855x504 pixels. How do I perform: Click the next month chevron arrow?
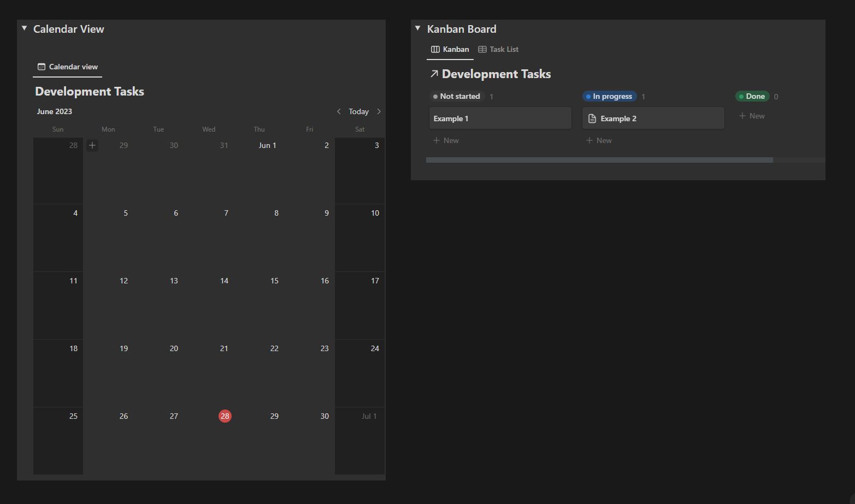click(x=379, y=111)
